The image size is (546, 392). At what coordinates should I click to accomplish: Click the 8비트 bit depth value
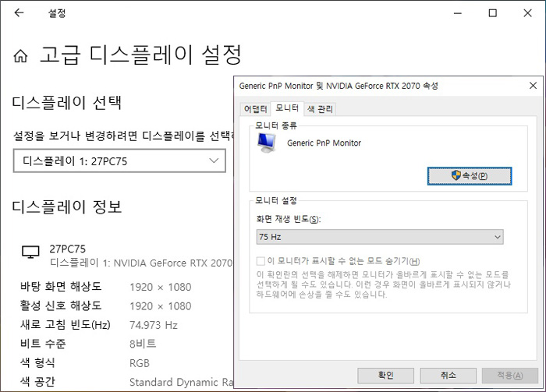coord(143,344)
